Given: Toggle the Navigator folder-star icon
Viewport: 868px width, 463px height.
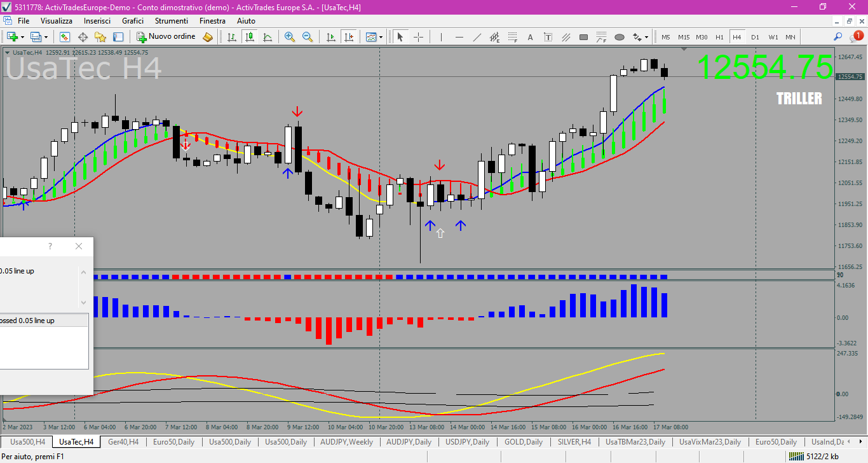Looking at the screenshot, I should (x=100, y=37).
